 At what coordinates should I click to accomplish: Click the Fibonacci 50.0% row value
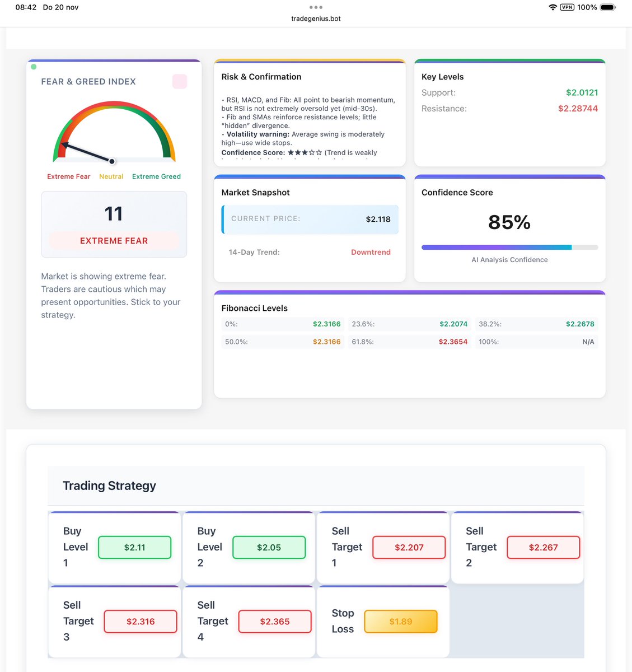coord(326,342)
